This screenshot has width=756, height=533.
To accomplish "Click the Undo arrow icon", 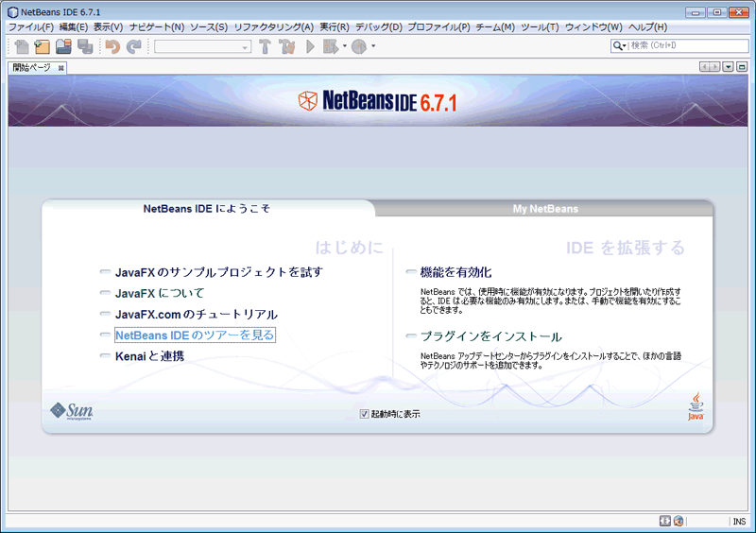I will (x=112, y=47).
